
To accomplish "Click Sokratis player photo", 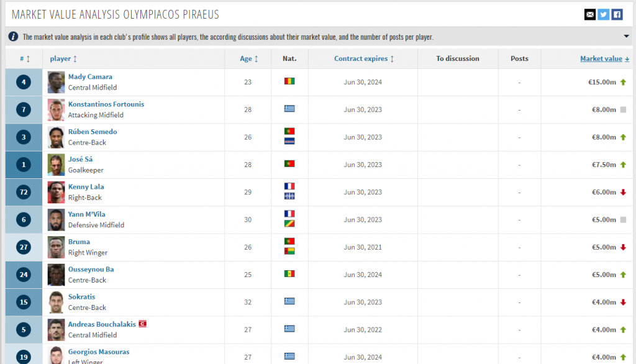I will click(x=56, y=302).
